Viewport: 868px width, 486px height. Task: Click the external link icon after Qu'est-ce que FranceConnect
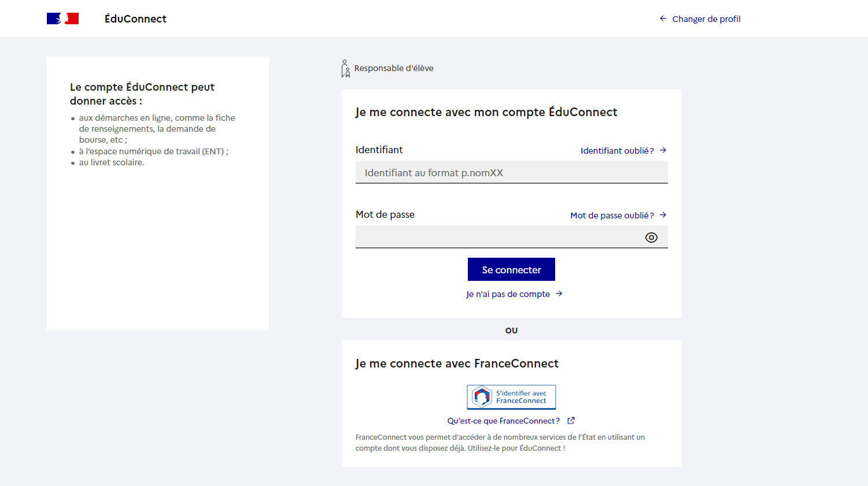[571, 421]
